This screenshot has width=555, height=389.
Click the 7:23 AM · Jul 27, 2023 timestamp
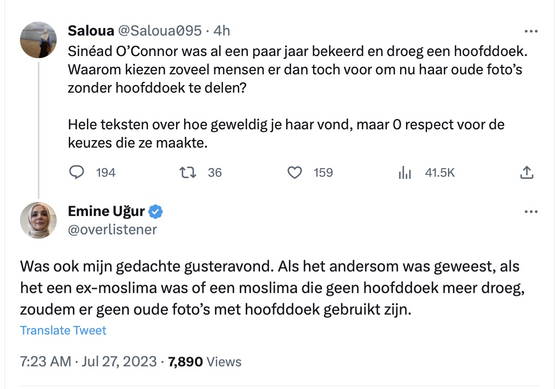(88, 362)
